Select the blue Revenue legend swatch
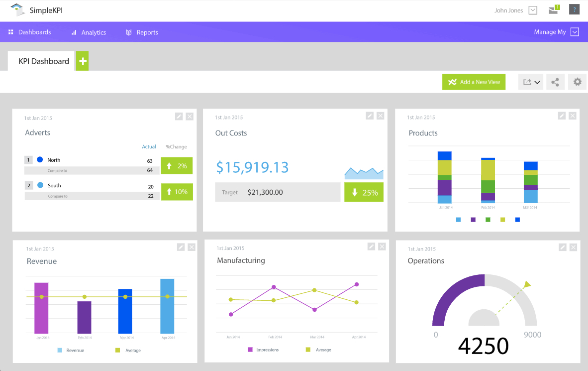Screen dimensions: 588x371 [61, 350]
